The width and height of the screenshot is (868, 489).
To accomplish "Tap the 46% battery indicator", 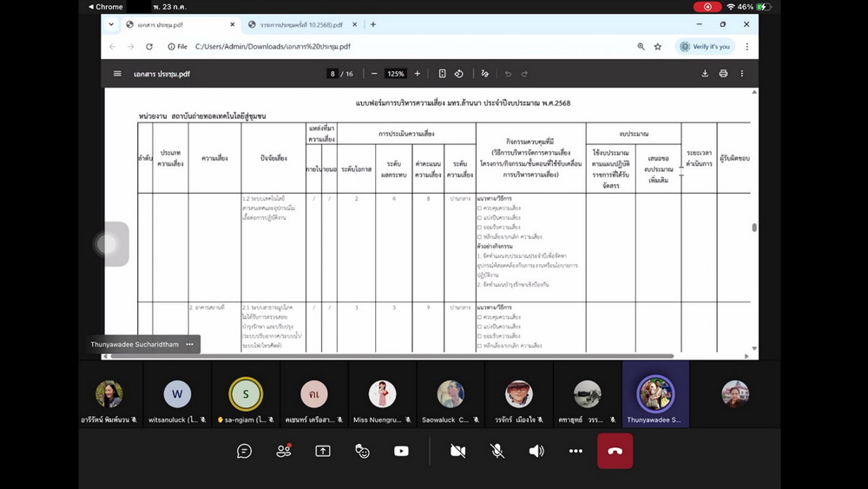I will [x=754, y=7].
